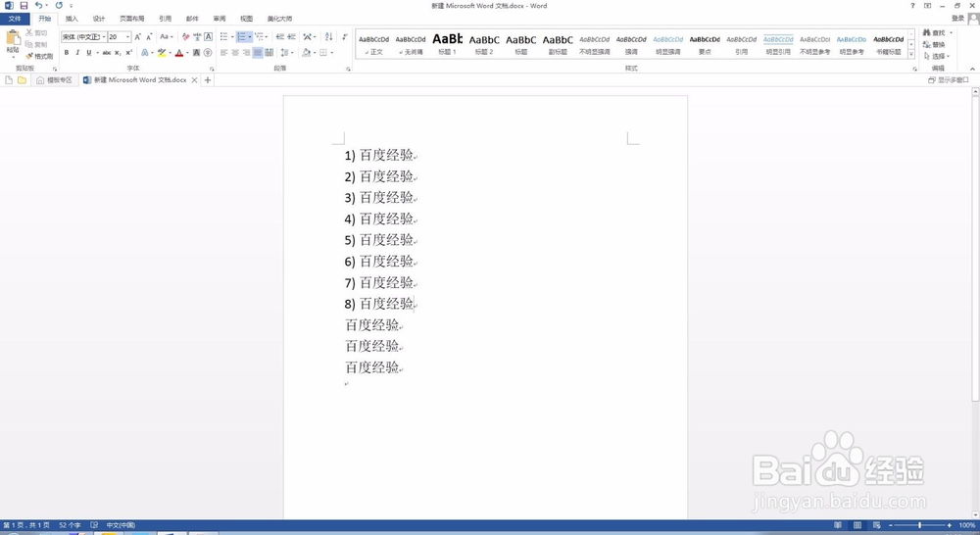
Task: Close the 新建 Microsoft Word 文档.docx tab
Action: pos(194,80)
